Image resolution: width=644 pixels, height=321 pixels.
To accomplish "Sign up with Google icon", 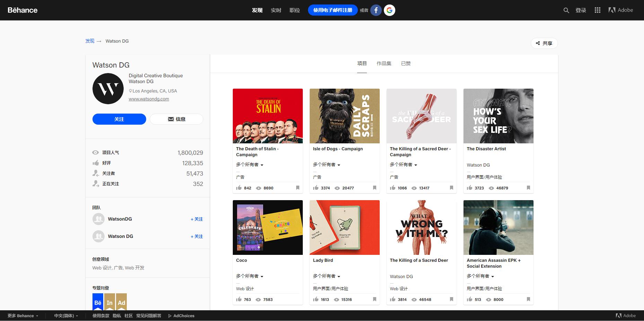I will click(389, 10).
